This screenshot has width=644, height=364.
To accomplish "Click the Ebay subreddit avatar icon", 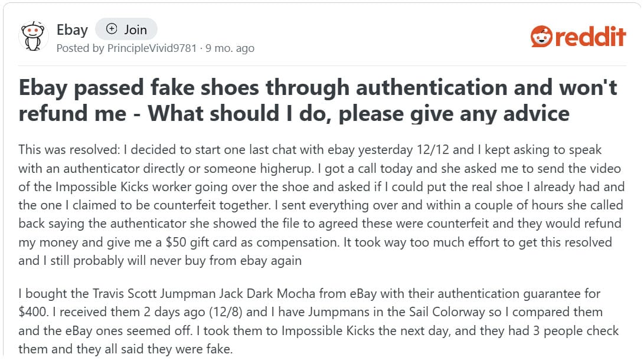I will pyautogui.click(x=34, y=35).
